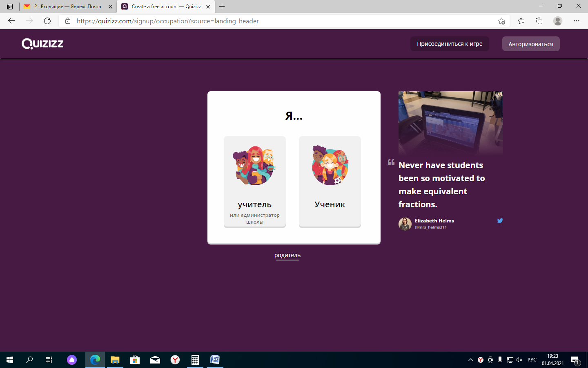Select the student (Ученик) card
This screenshot has height=368, width=588.
click(330, 182)
